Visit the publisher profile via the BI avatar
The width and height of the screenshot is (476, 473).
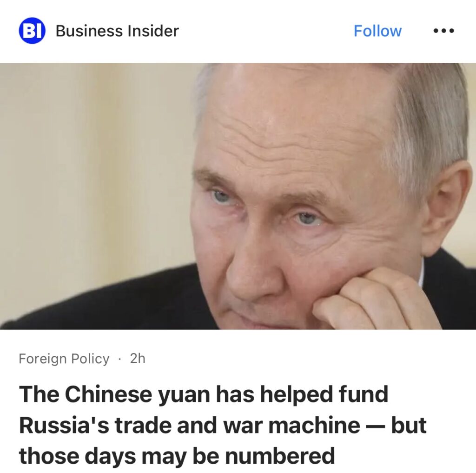[x=32, y=31]
